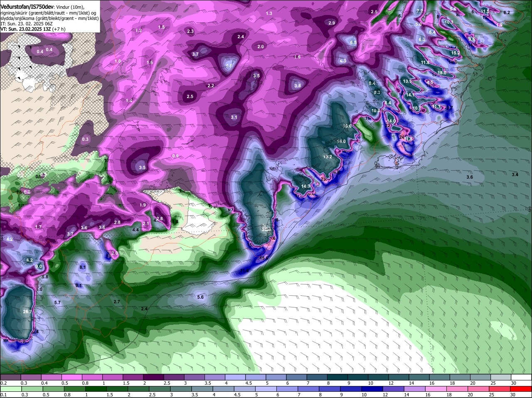
Task: Click the '6.5' value on the map
Action: tap(353, 43)
